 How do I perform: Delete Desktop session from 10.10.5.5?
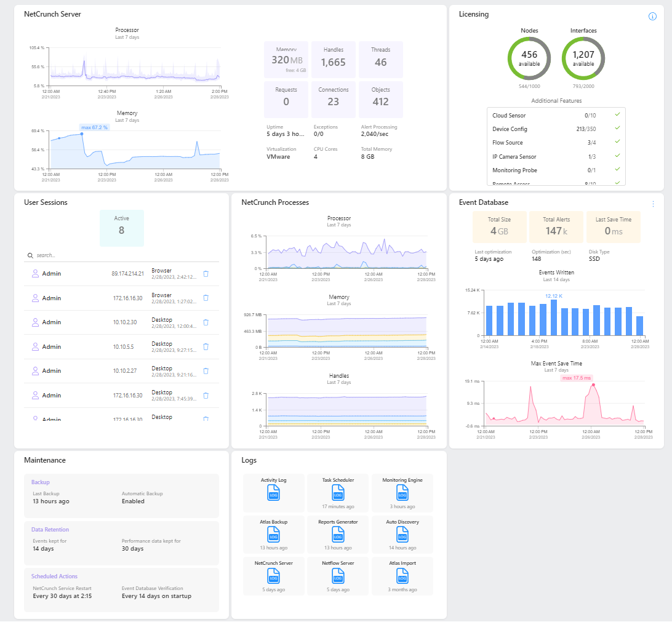pos(206,346)
